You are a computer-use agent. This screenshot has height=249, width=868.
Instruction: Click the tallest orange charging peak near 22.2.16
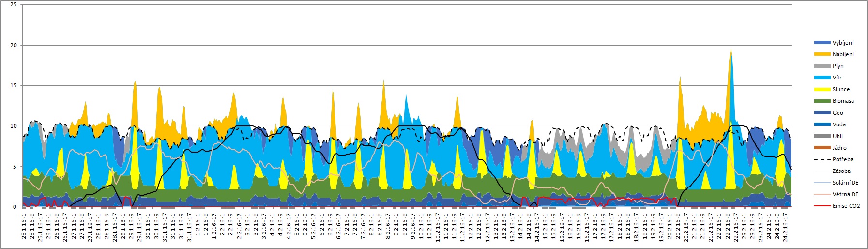tap(731, 51)
